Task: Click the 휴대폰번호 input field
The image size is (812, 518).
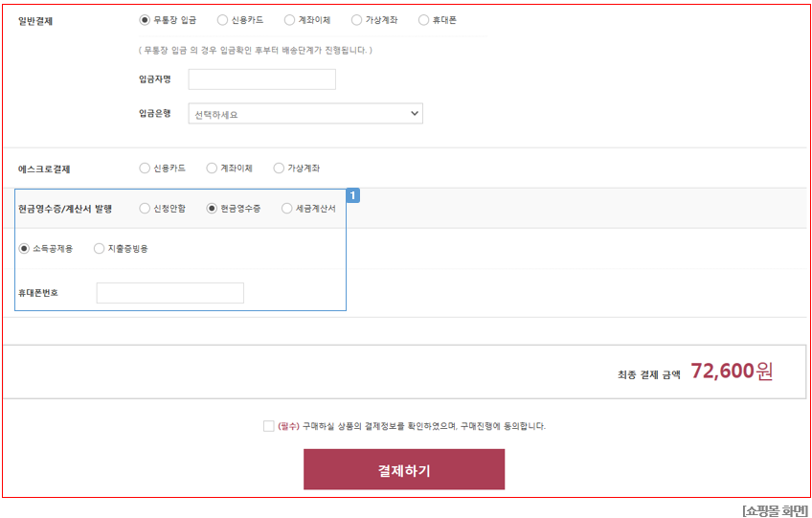Action: click(x=169, y=293)
